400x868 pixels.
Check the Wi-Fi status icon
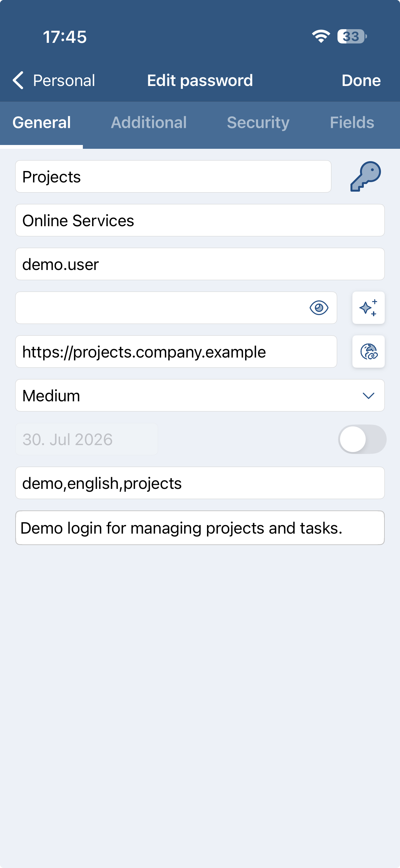(321, 36)
